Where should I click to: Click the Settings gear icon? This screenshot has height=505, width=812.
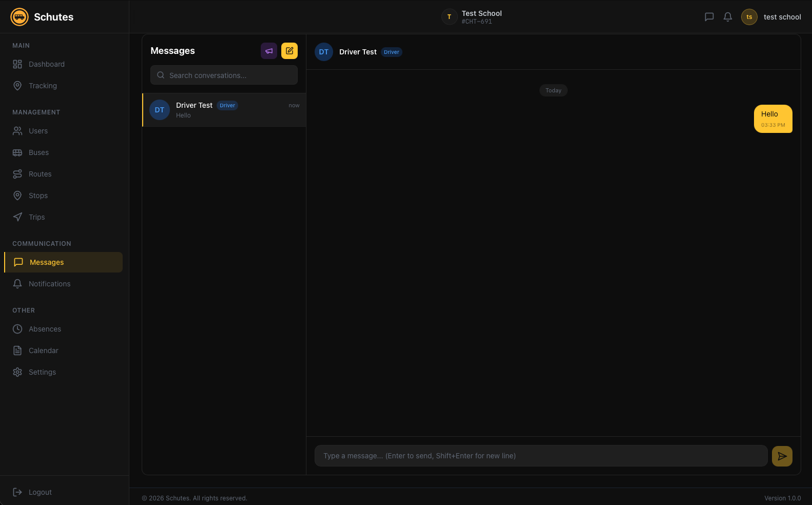(17, 372)
